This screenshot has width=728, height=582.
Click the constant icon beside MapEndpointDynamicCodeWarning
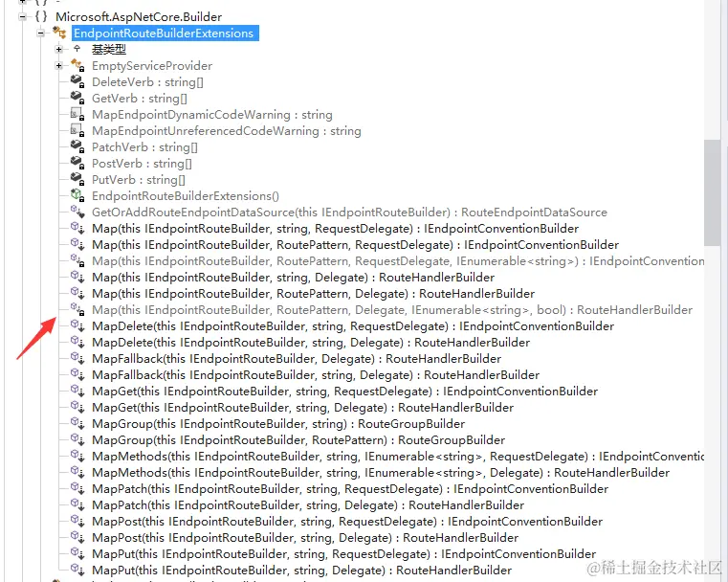[77, 114]
